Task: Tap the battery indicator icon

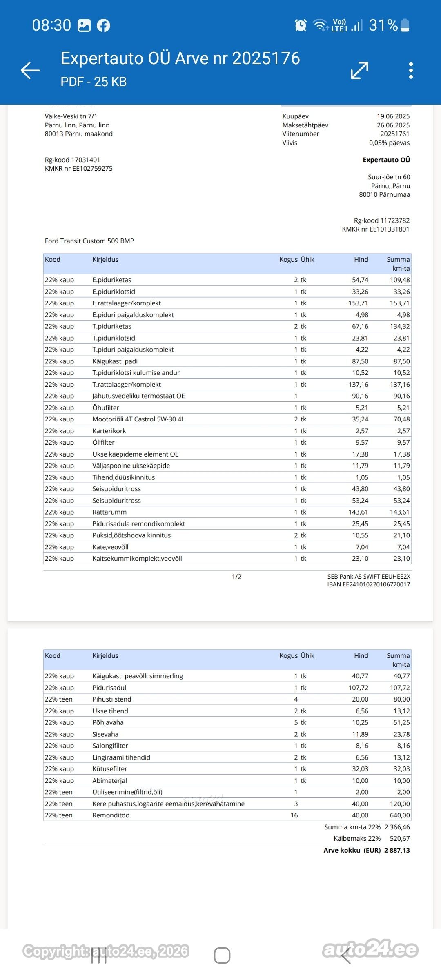Action: tap(405, 25)
